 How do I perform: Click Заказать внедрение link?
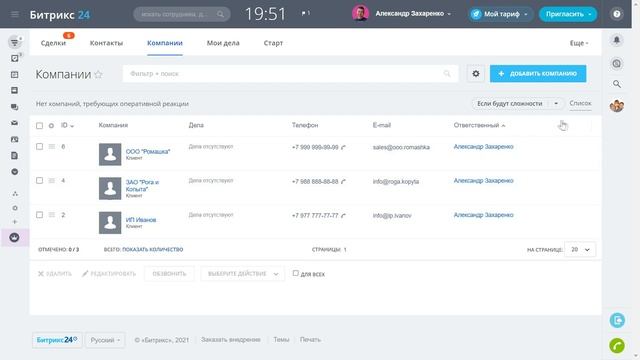pyautogui.click(x=231, y=340)
